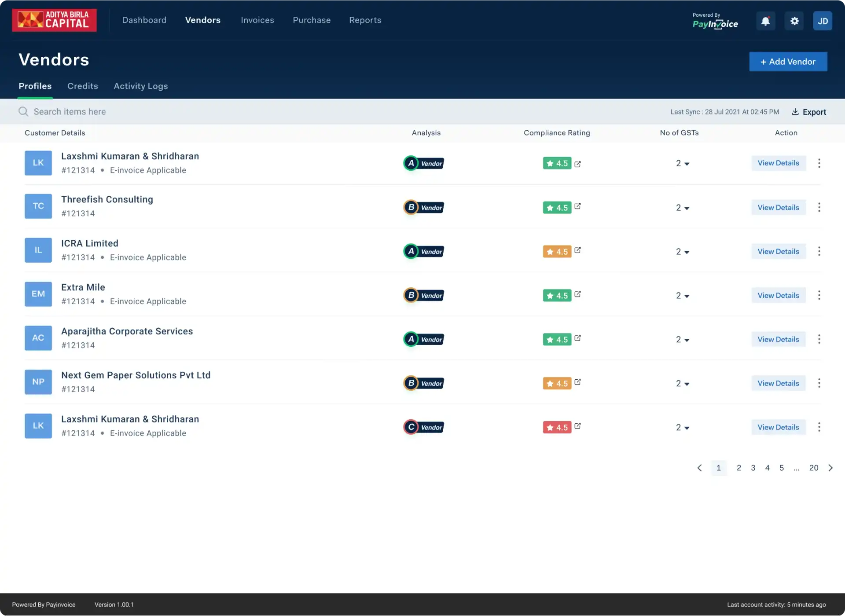Go to page 5

[x=782, y=468]
